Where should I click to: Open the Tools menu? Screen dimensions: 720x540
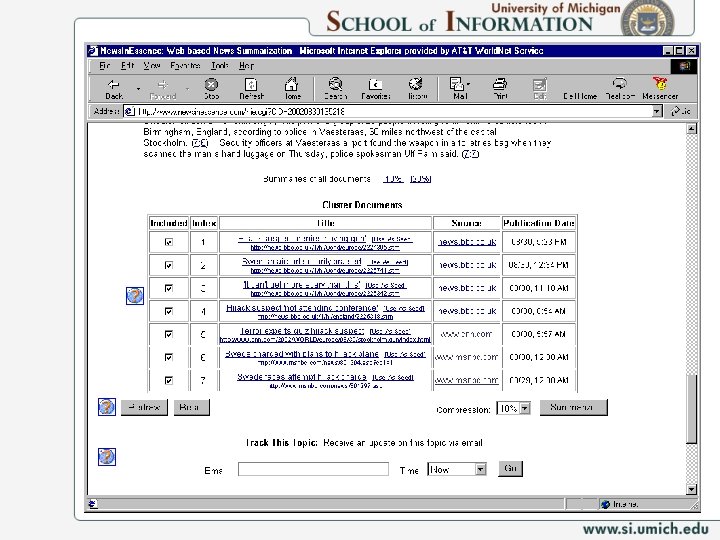click(219, 66)
